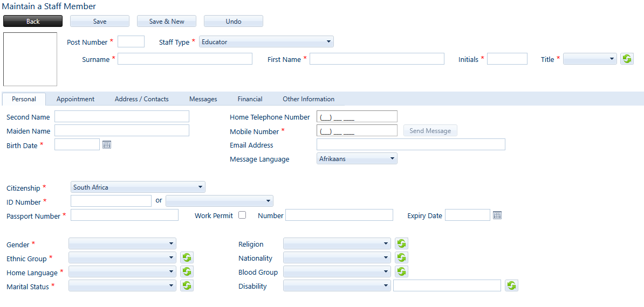Open the Gender dropdown

click(122, 244)
